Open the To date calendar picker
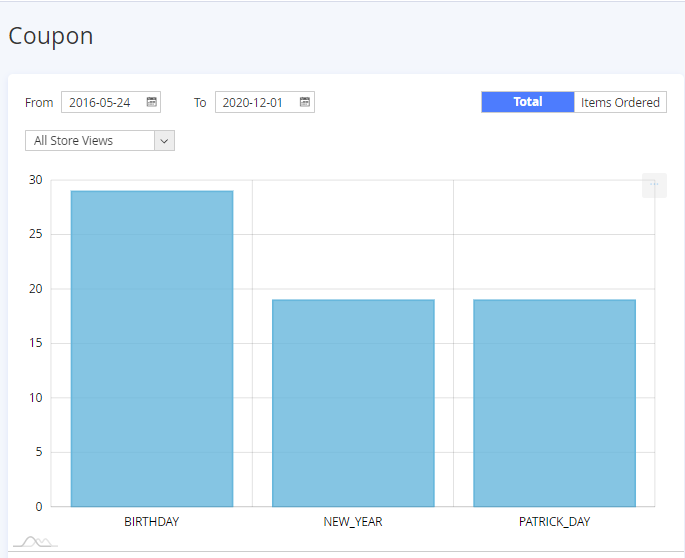685x558 pixels. pos(305,102)
